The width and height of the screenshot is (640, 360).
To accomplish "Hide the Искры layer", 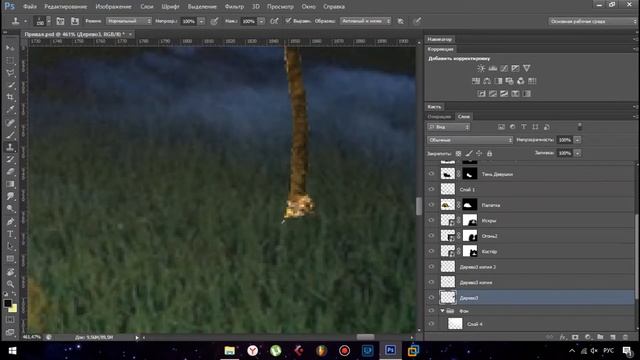I will 431,220.
